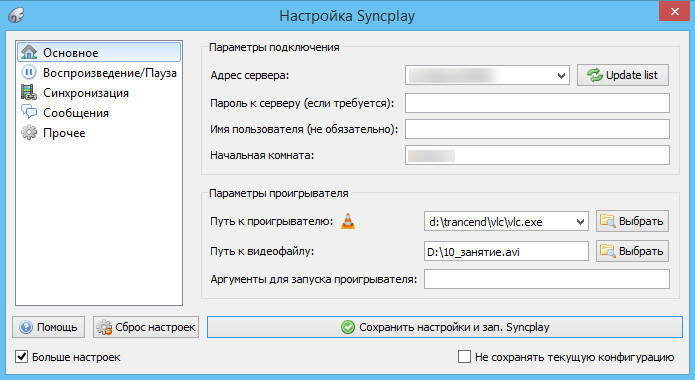Expand the player path dropdown list
Screen dimensions: 695x380
click(x=580, y=222)
